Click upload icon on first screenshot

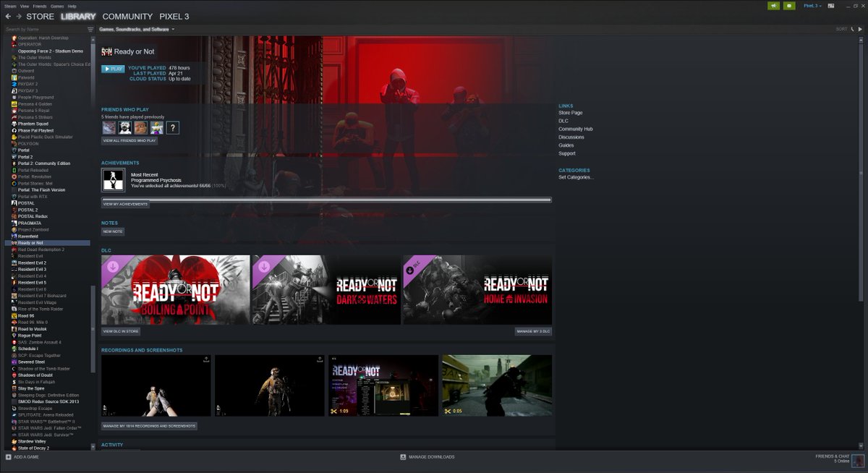click(207, 359)
